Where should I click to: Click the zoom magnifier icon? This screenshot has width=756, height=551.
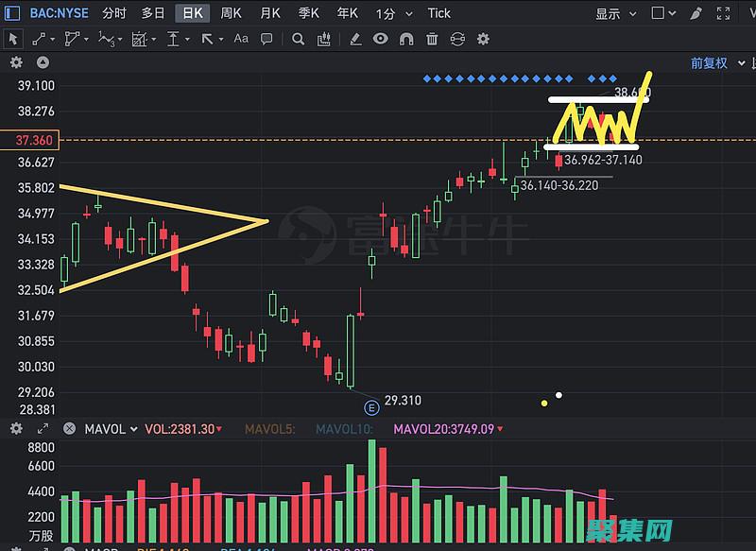pyautogui.click(x=298, y=39)
